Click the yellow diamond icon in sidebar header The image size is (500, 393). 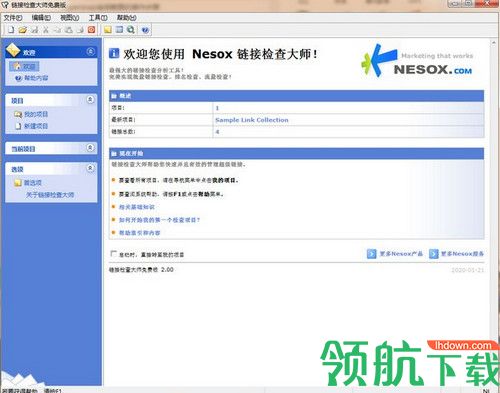click(x=13, y=50)
